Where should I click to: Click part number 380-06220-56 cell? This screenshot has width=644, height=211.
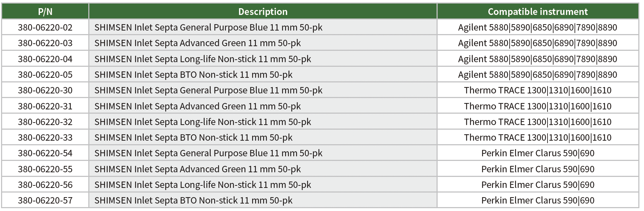(45, 185)
